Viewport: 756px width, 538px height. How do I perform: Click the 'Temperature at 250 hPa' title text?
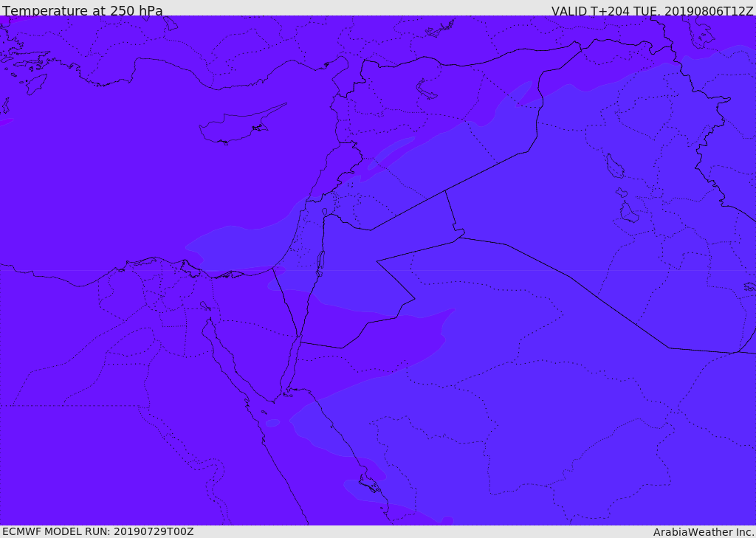(83, 10)
